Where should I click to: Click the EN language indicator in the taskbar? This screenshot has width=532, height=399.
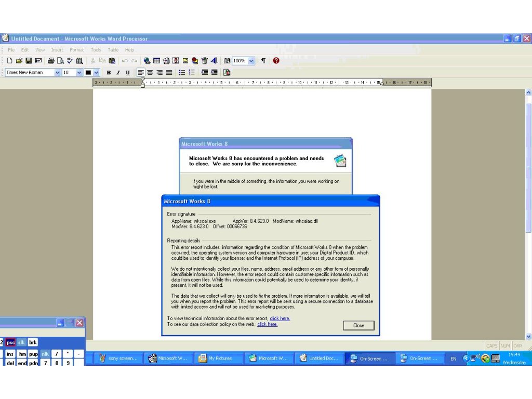click(x=453, y=358)
